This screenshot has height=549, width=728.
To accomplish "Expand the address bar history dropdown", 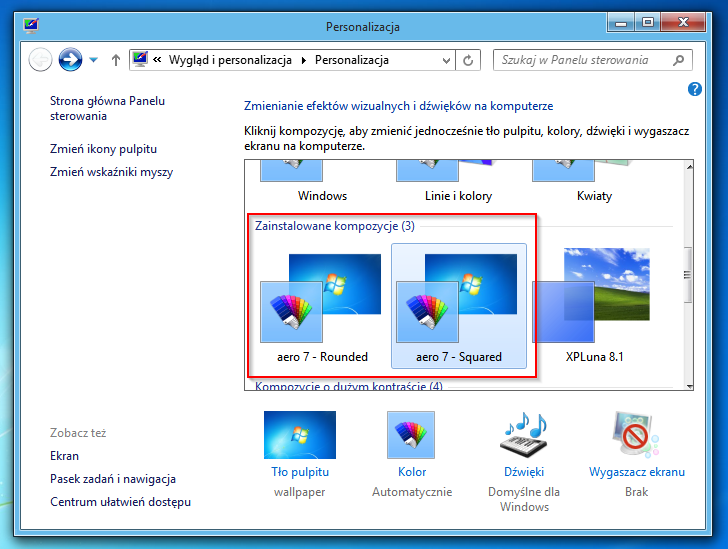I will pos(446,60).
